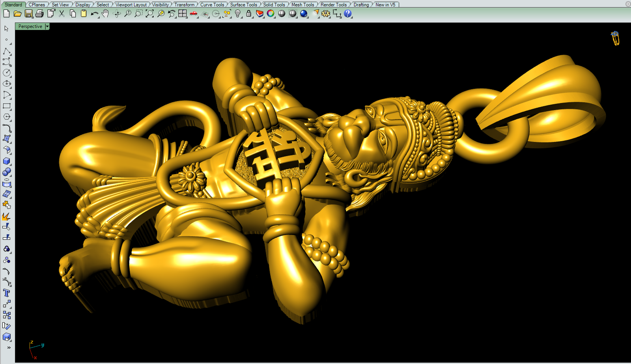Toggle shaded viewport sphere icon
This screenshot has width=631, height=364.
pos(282,14)
